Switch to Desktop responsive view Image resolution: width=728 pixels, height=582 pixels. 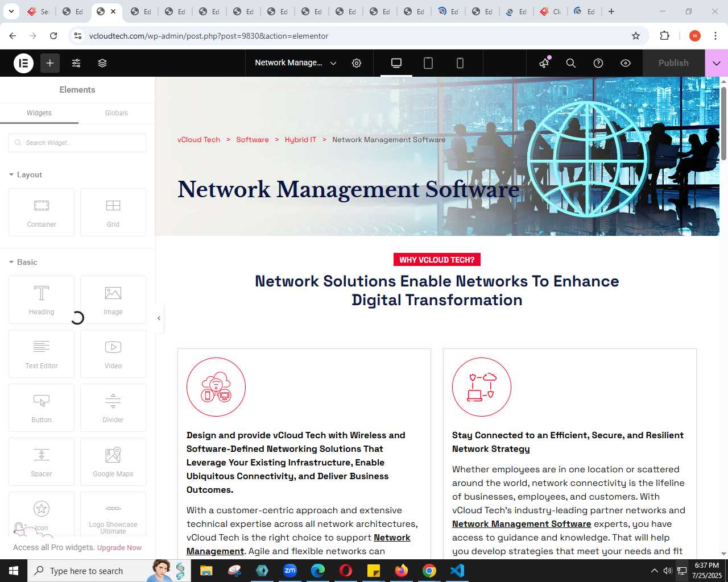point(396,63)
